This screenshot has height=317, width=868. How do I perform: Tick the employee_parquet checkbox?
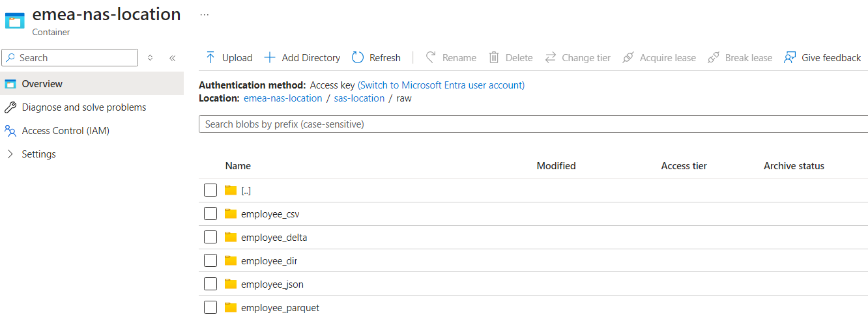(x=210, y=307)
